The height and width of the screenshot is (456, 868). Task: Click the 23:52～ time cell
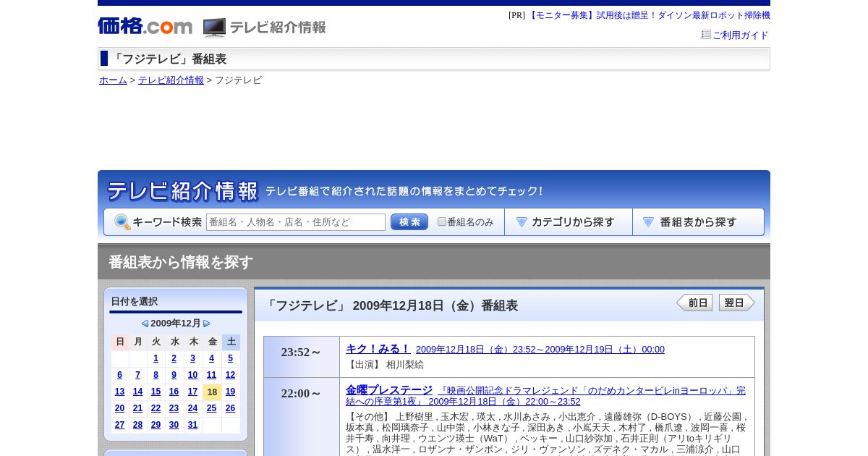pyautogui.click(x=302, y=357)
